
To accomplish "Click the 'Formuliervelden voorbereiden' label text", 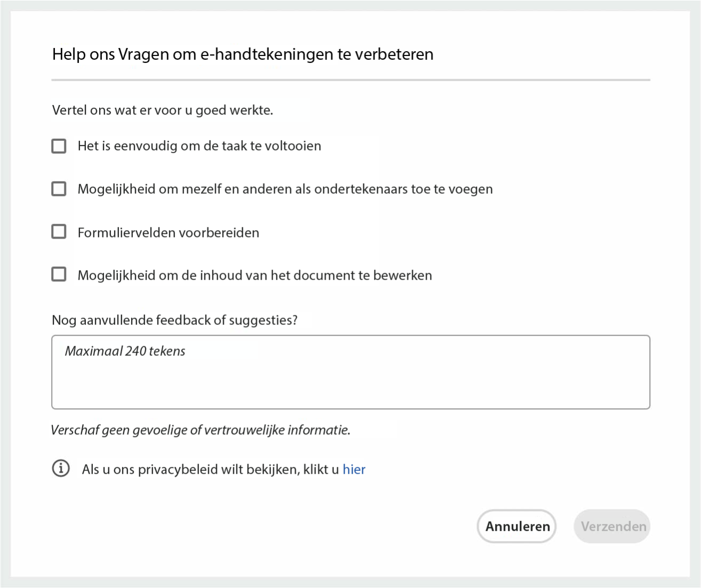I will [x=168, y=233].
